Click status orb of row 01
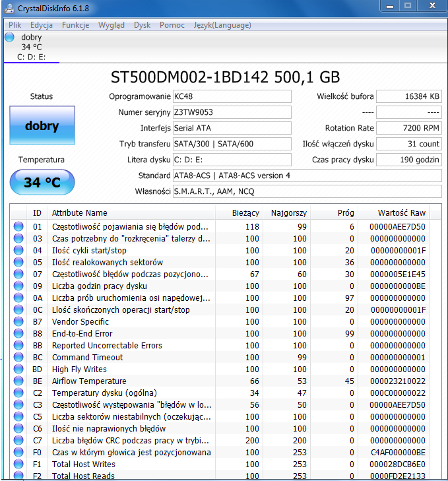 coord(18,226)
